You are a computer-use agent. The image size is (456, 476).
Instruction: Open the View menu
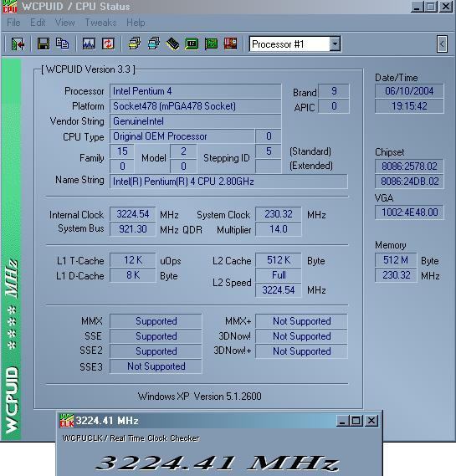[64, 23]
